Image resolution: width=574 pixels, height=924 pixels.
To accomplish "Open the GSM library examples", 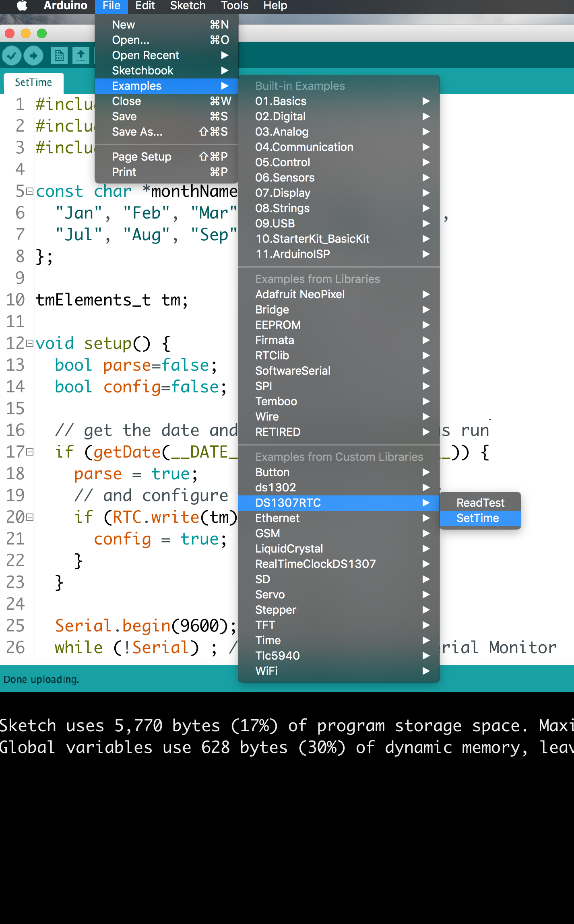I will (x=339, y=533).
